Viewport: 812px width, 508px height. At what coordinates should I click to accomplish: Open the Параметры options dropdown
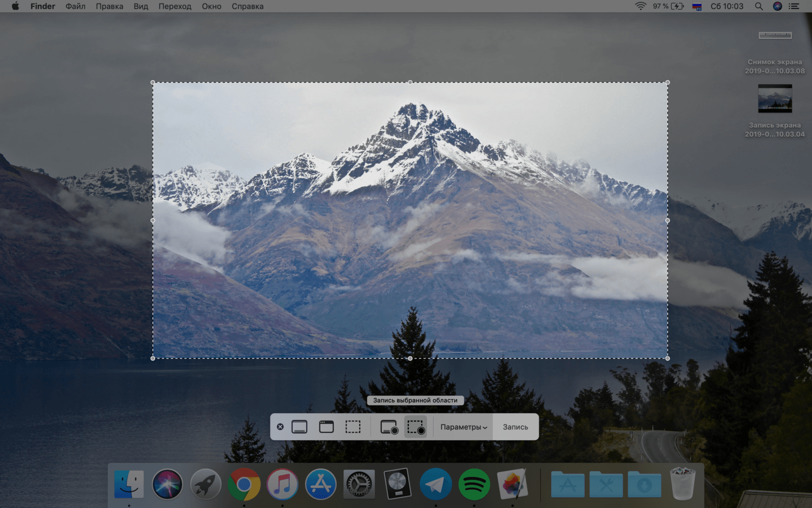tap(464, 427)
